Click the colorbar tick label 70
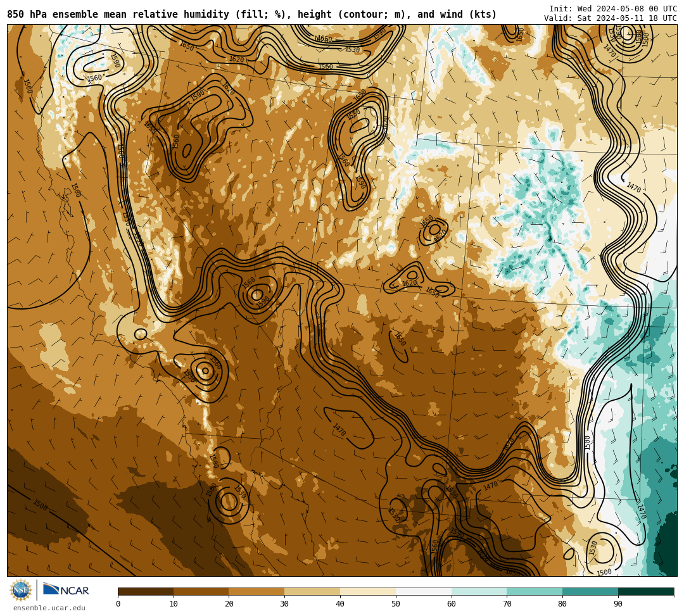Image resolution: width=684 pixels, height=616 pixels. [x=507, y=604]
